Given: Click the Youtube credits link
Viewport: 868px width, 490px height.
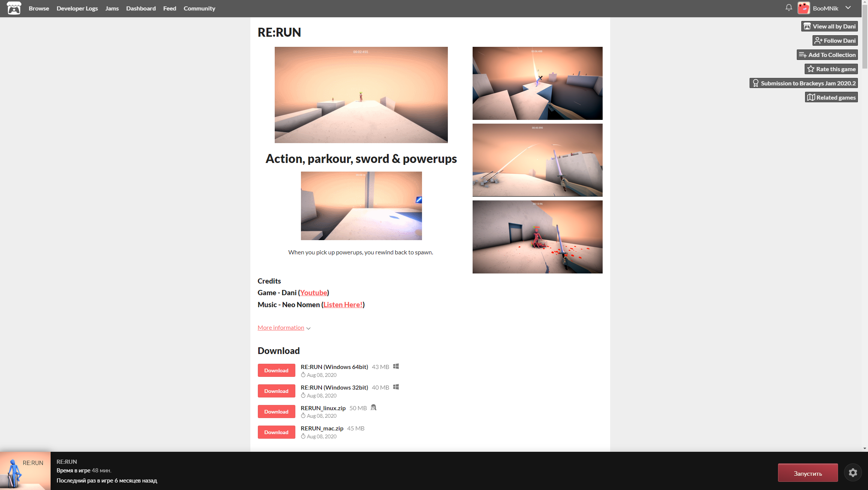Looking at the screenshot, I should [313, 293].
